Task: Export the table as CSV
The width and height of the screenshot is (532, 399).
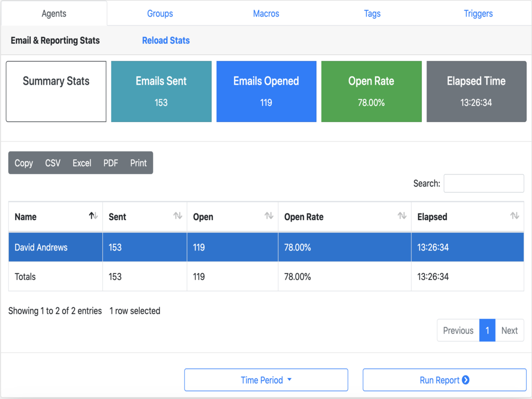Action: (x=53, y=163)
